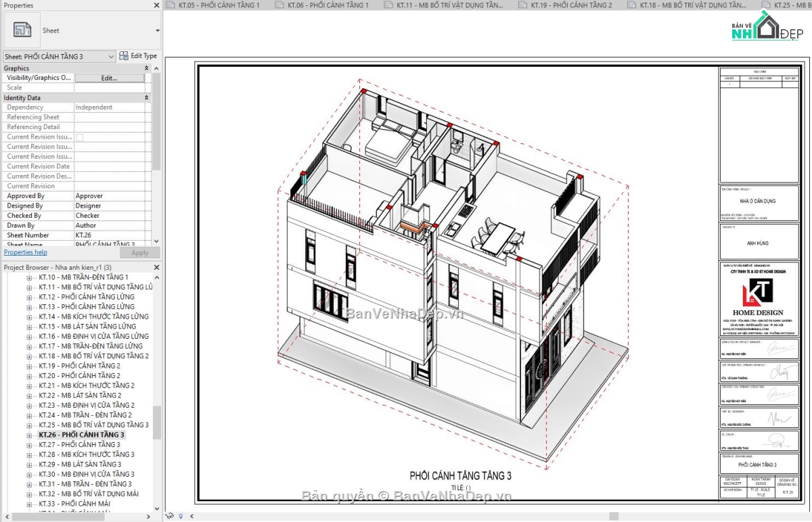The width and height of the screenshot is (812, 522).
Task: Switch to KT.06 - PHỐI CẢNH TẦNG 1 tab
Action: click(328, 5)
